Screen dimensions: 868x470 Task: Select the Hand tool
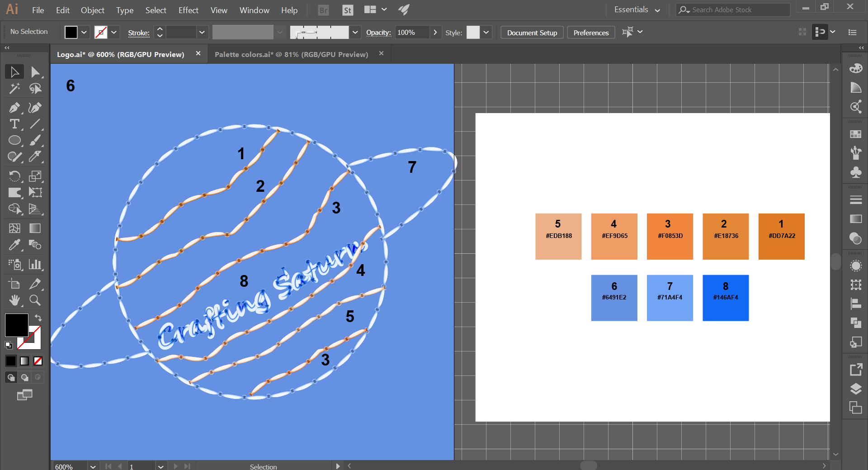pyautogui.click(x=14, y=300)
